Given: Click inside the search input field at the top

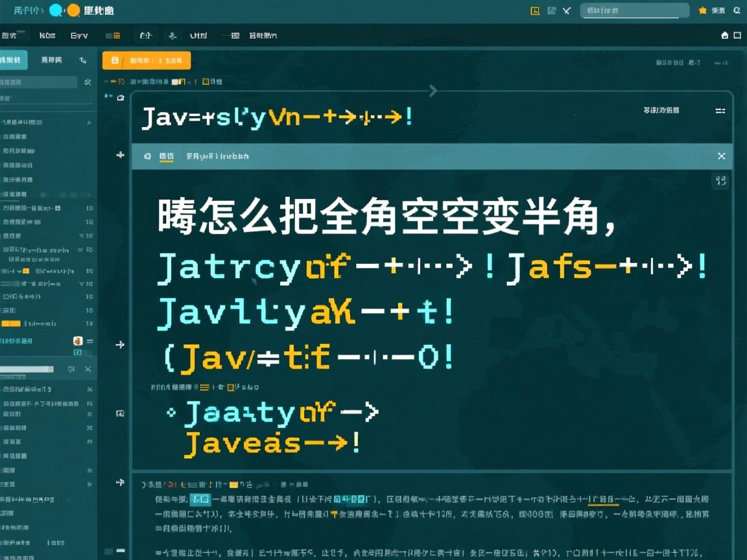Looking at the screenshot, I should (x=632, y=11).
